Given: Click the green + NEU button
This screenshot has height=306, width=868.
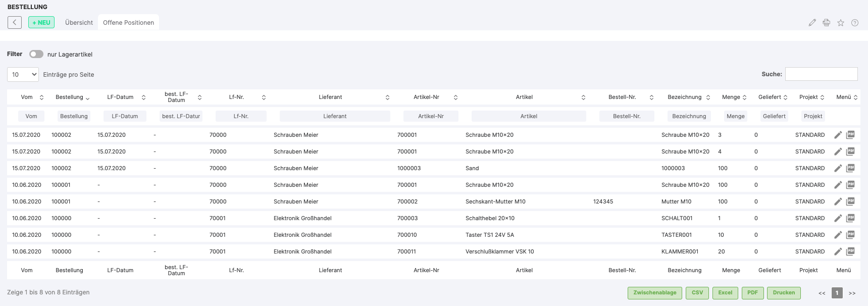Looking at the screenshot, I should click(41, 23).
